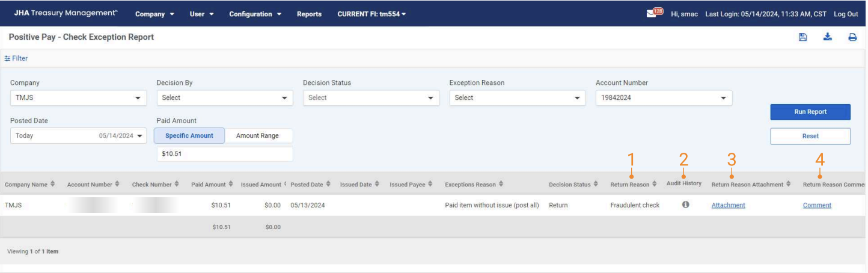The image size is (868, 273).
Task: Click the print report icon
Action: point(852,37)
